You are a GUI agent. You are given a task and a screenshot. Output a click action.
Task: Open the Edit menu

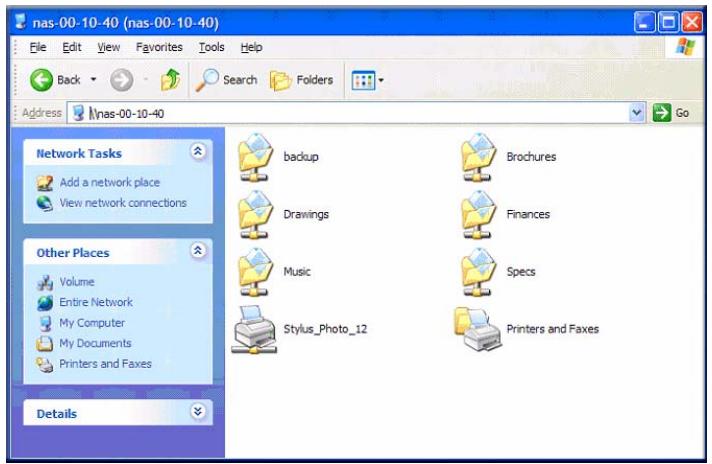[x=72, y=47]
